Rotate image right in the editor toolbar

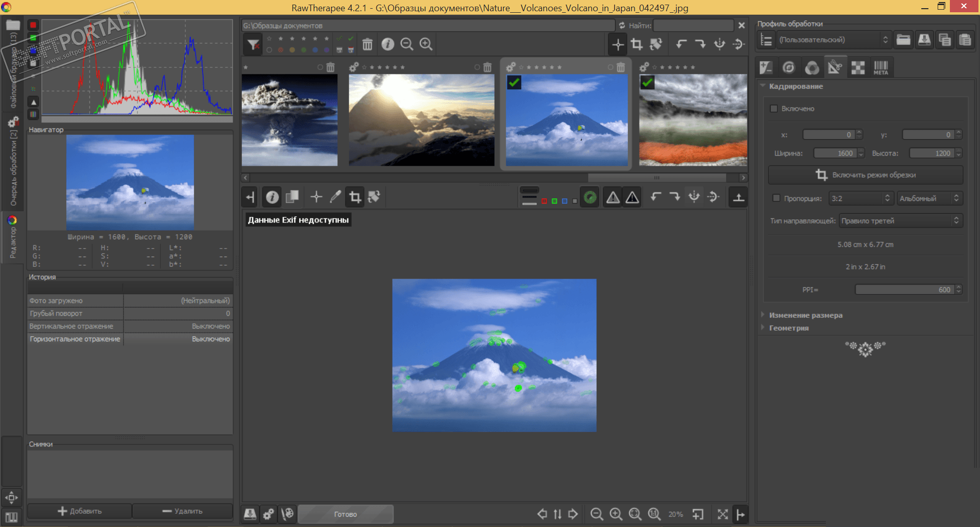tap(675, 197)
